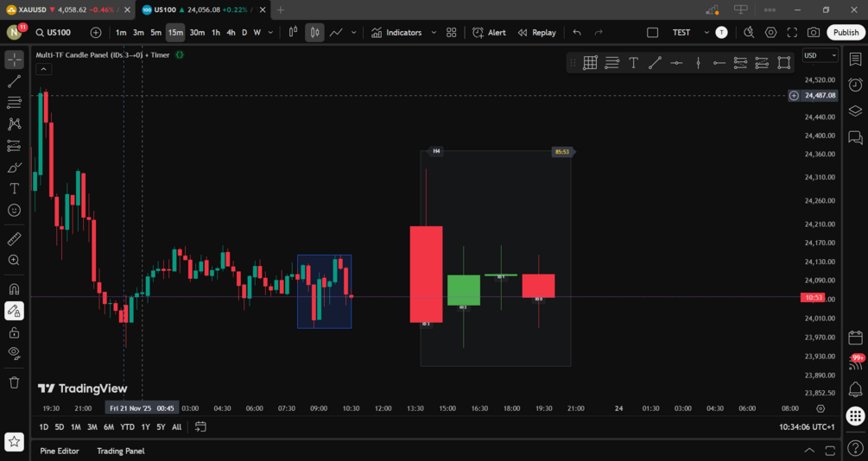Open the Pine Editor tab
Image resolution: width=868 pixels, height=461 pixels.
point(60,451)
